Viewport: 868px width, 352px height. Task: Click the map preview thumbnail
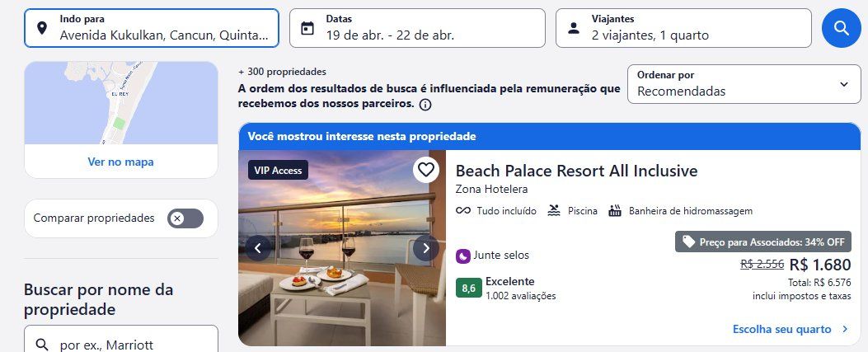click(x=120, y=103)
